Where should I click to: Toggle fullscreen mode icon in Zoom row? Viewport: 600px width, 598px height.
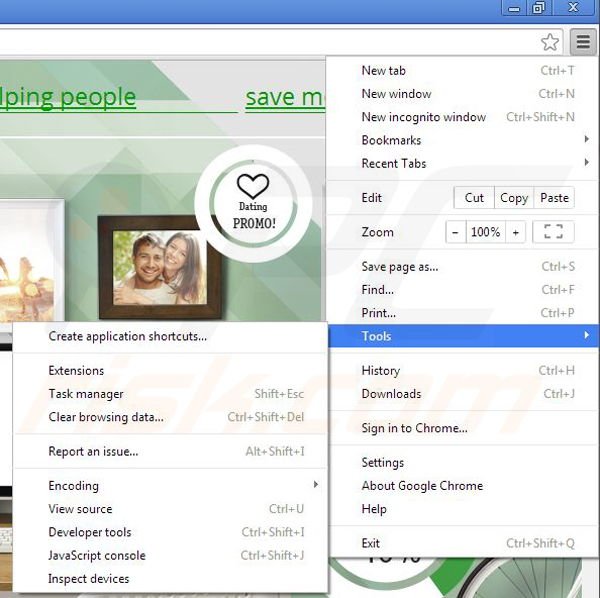(553, 231)
